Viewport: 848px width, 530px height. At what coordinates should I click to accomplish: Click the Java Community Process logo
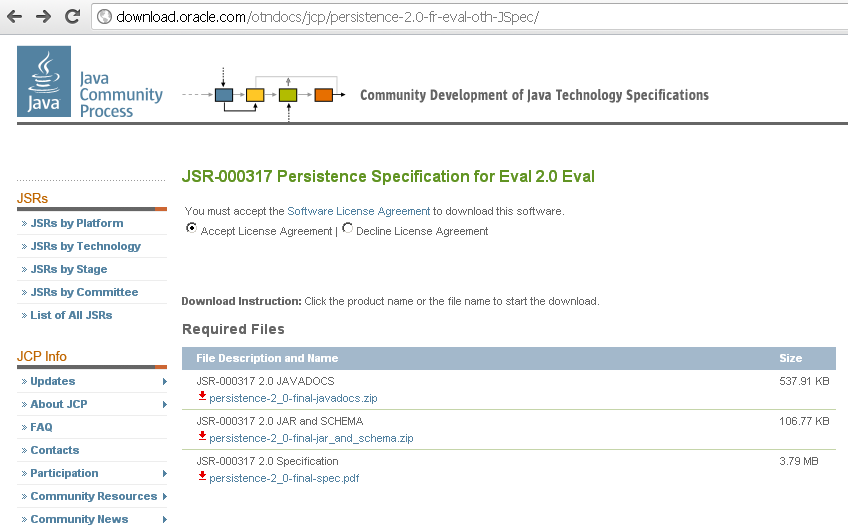[90, 82]
